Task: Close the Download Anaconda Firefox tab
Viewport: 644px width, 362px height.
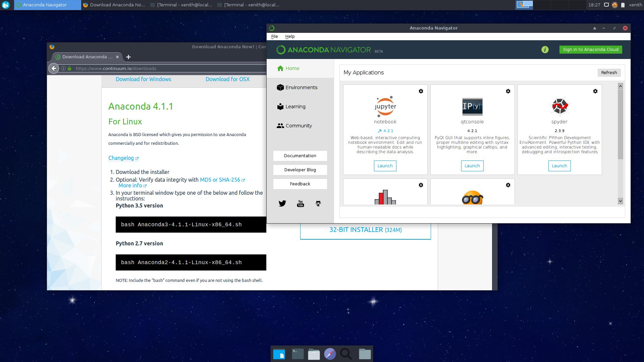Action: 117,57
